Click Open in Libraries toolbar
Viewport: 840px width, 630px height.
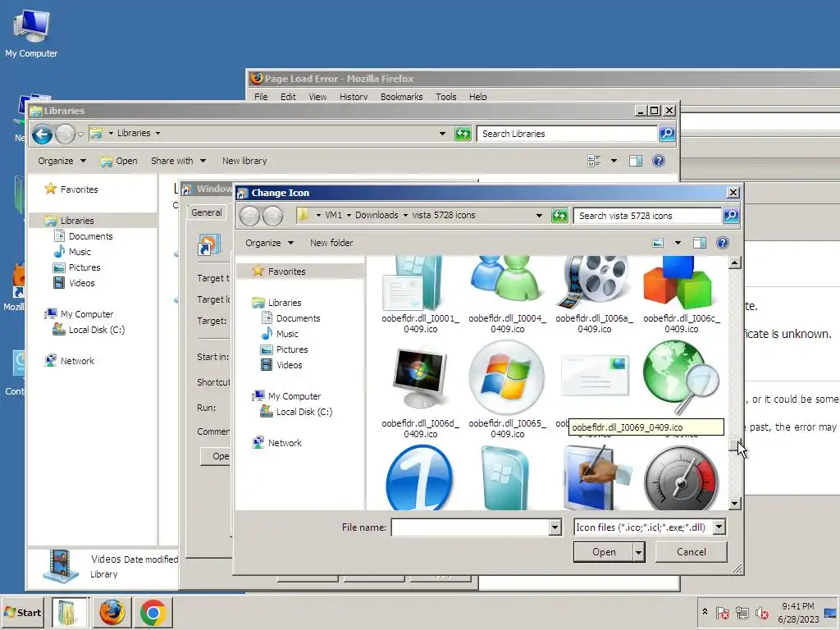click(x=119, y=162)
